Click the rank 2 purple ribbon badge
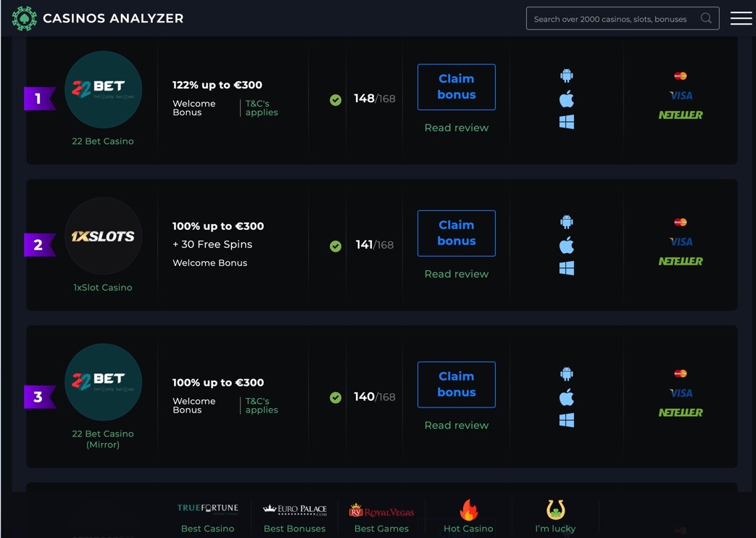The height and width of the screenshot is (538, 756). coord(40,244)
